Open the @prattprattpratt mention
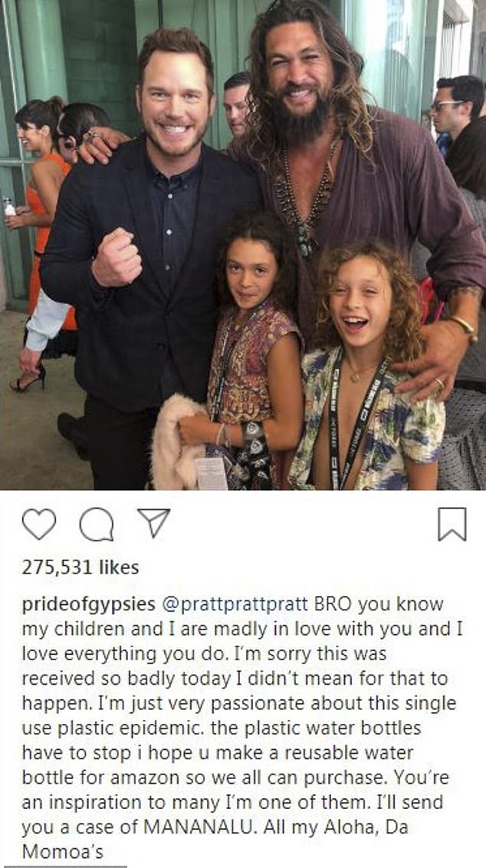 [x=235, y=604]
